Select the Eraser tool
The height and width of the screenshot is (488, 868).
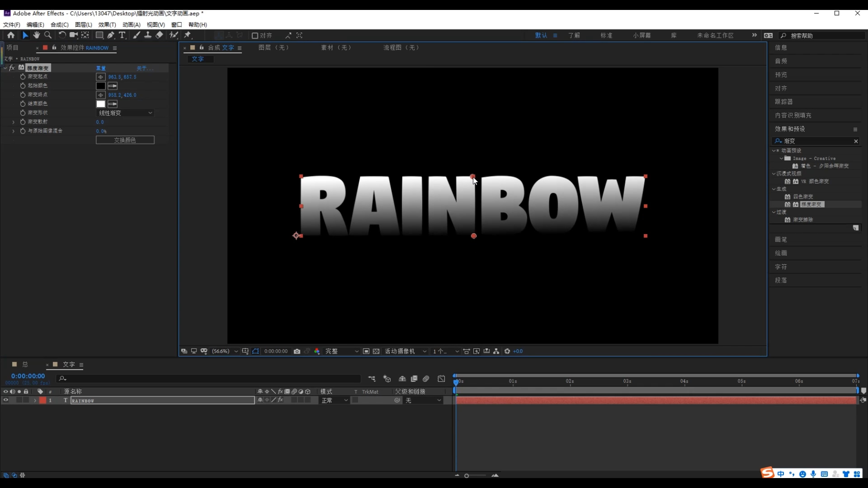[x=159, y=35]
